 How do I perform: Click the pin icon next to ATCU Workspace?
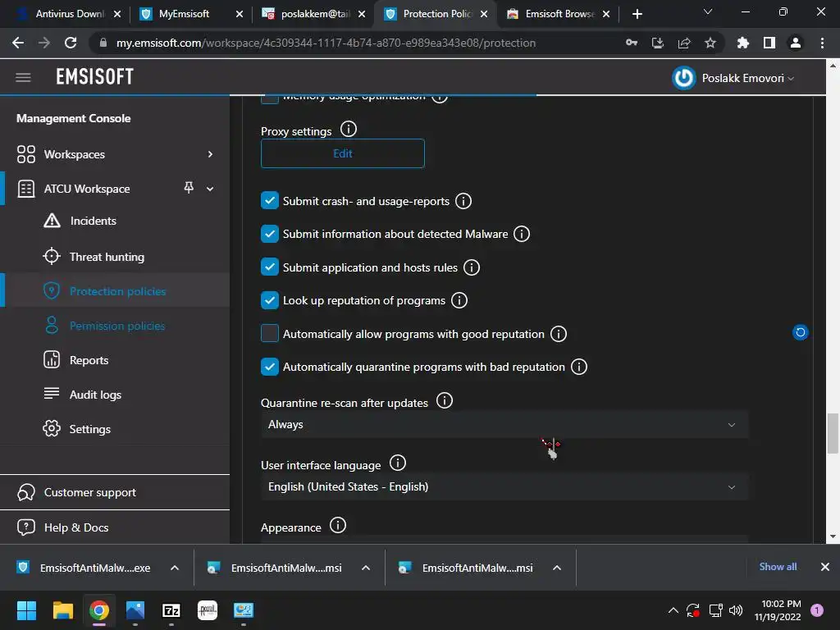point(189,188)
